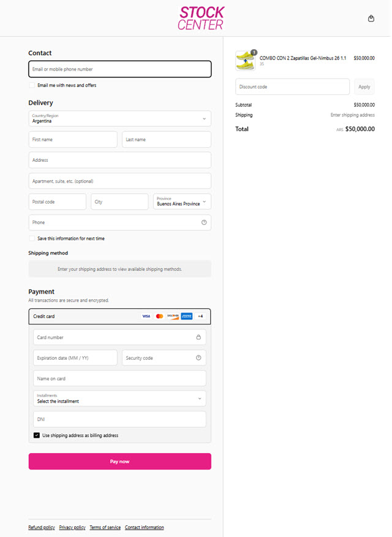Viewport: 392px width, 537px height.
Task: Click the Visa card icon
Action: point(146,316)
